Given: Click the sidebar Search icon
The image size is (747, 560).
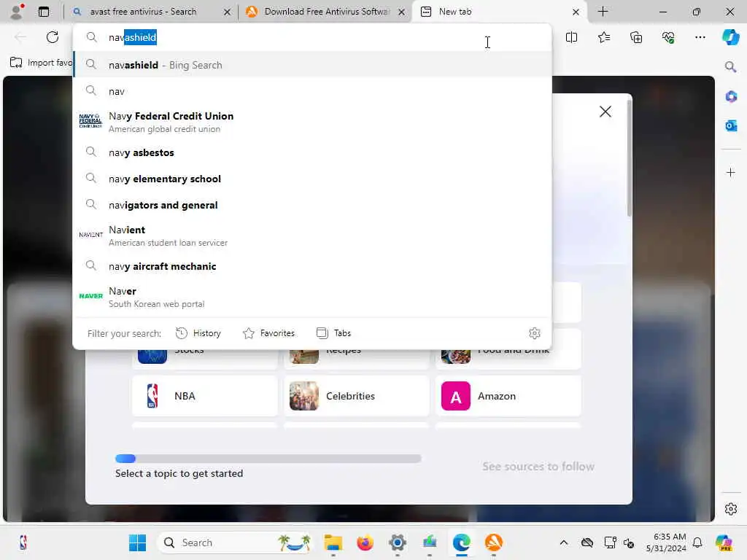Looking at the screenshot, I should tap(730, 67).
